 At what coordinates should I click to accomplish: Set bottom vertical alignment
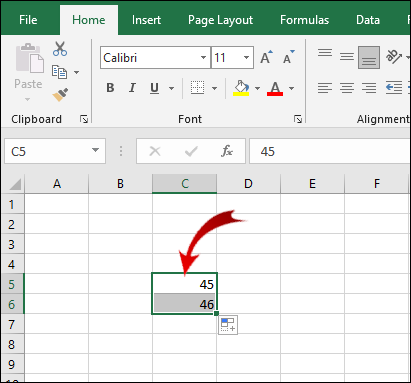pos(369,57)
